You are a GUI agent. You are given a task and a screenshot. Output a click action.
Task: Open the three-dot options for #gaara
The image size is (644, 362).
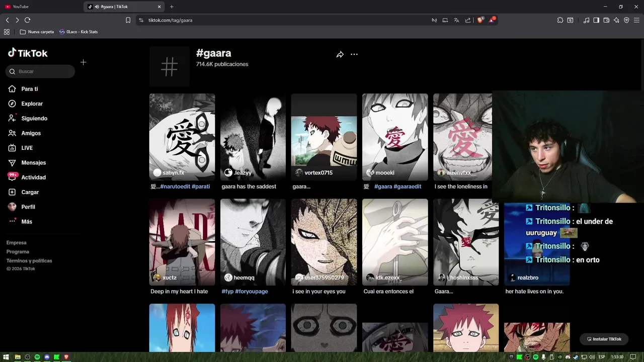tap(354, 54)
